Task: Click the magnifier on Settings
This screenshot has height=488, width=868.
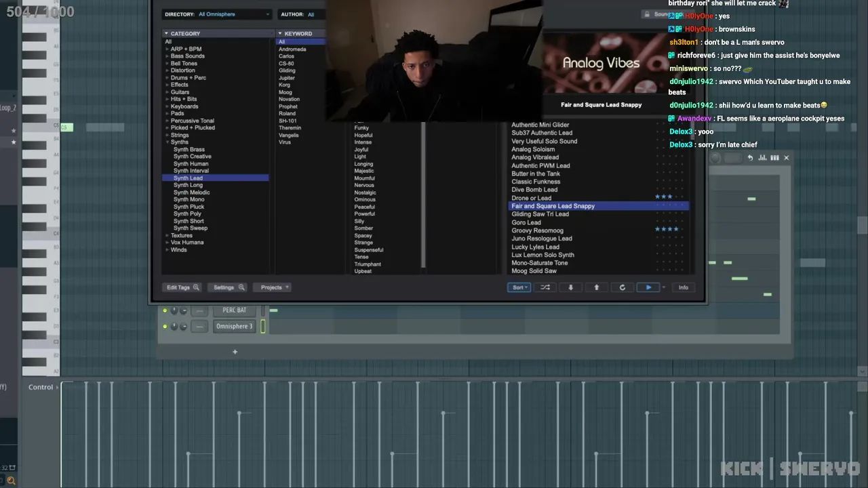Action: pos(241,287)
